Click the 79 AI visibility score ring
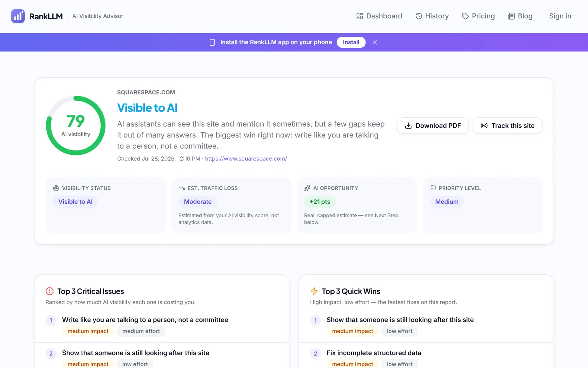 76,126
